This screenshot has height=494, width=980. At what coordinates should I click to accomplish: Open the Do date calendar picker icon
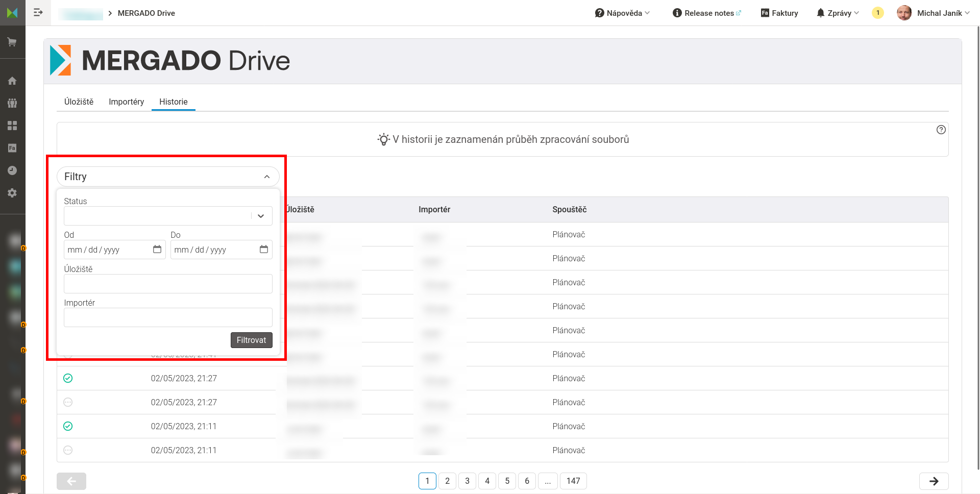coord(264,249)
